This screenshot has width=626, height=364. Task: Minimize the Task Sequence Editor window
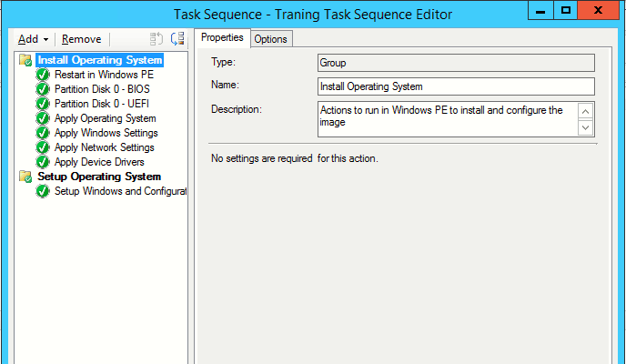pos(540,10)
